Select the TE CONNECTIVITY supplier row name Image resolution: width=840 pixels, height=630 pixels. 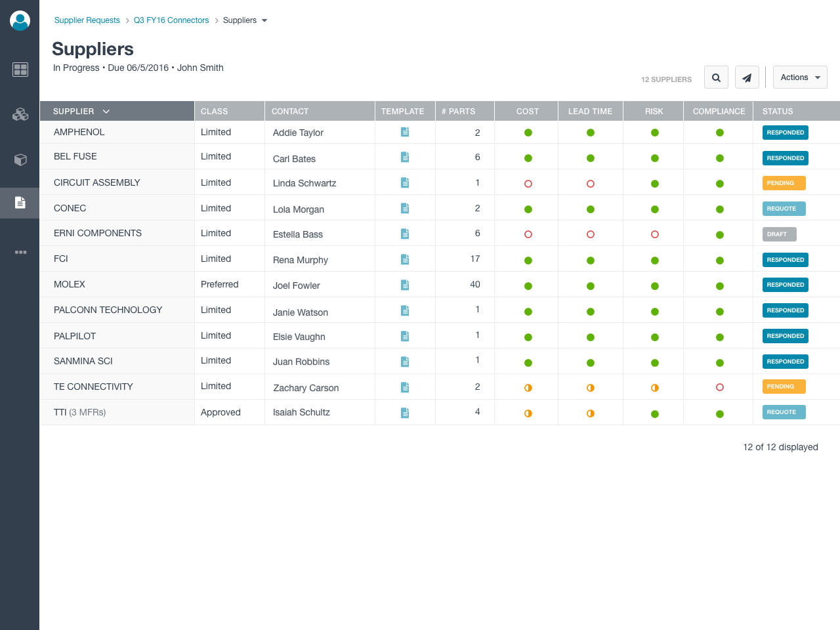93,387
